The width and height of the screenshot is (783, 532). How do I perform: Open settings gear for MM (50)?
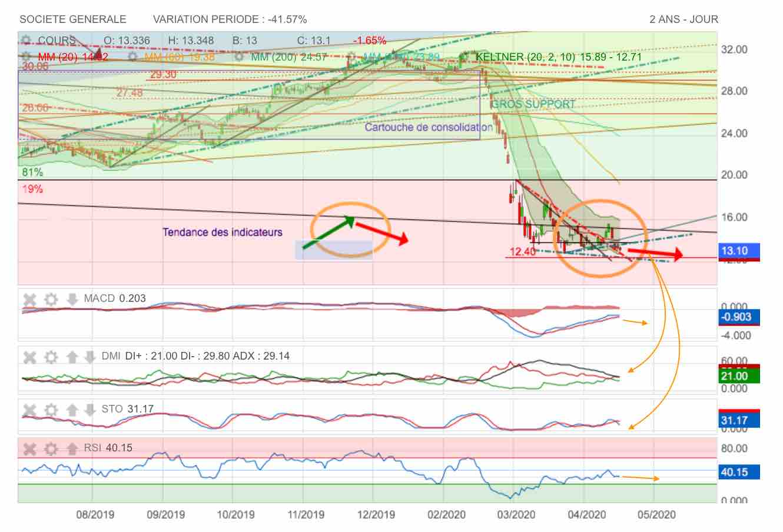[132, 57]
